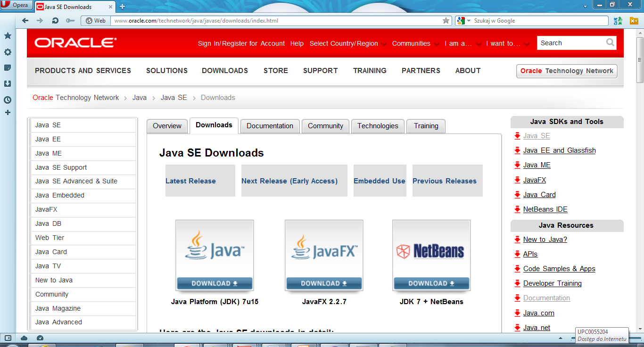Click red arrow icon beside NetBeans IDE
This screenshot has width=644, height=347.
tap(518, 209)
